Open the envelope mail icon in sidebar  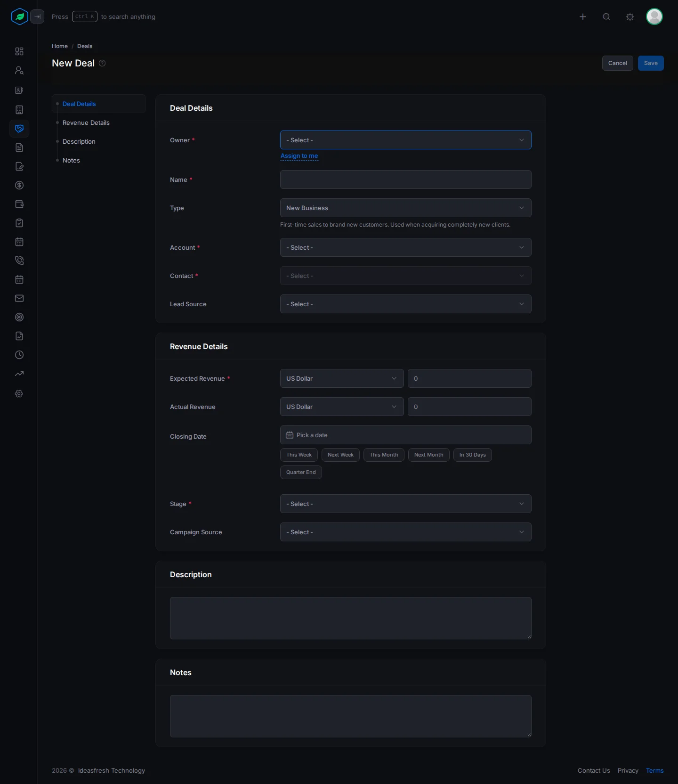coord(19,298)
